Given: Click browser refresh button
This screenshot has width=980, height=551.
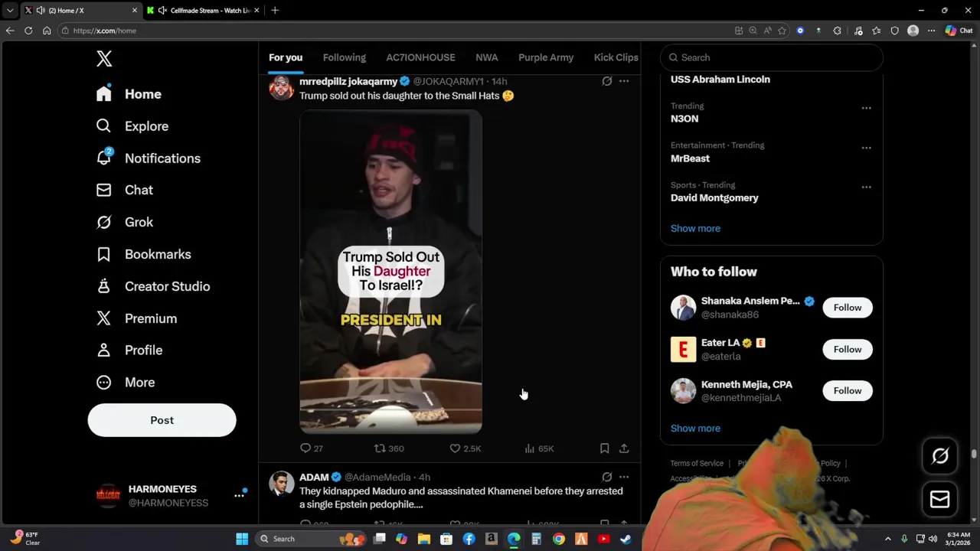Looking at the screenshot, I should [x=28, y=31].
